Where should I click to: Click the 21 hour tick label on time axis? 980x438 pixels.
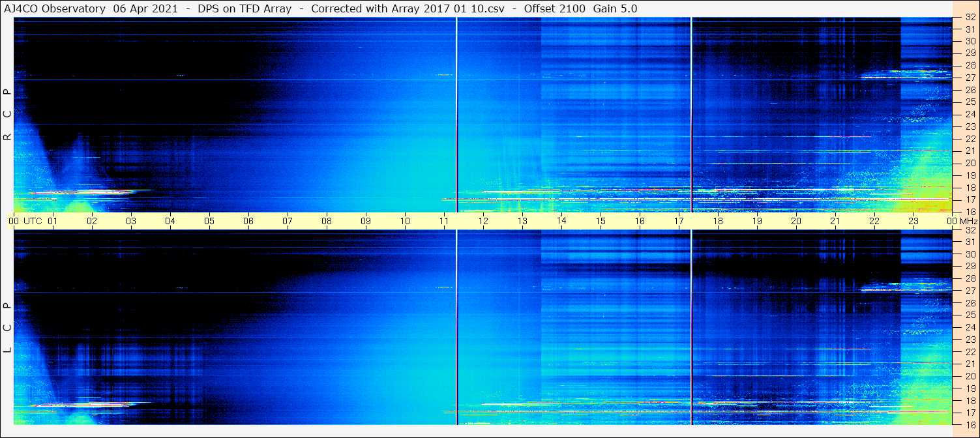click(835, 221)
